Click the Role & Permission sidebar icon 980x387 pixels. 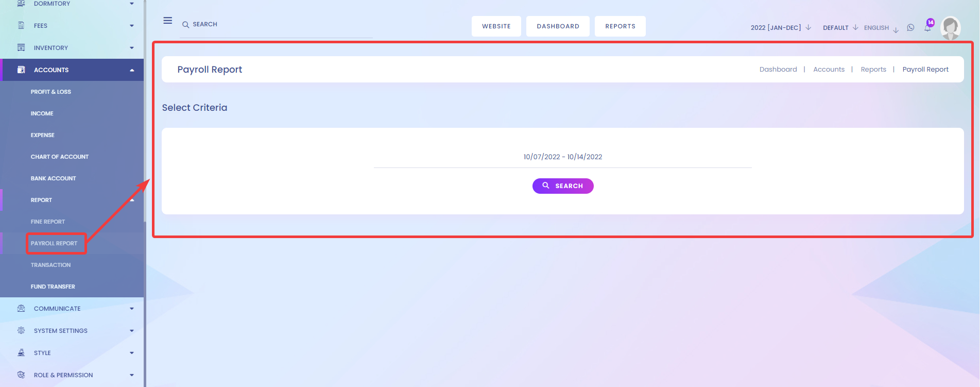click(x=21, y=375)
